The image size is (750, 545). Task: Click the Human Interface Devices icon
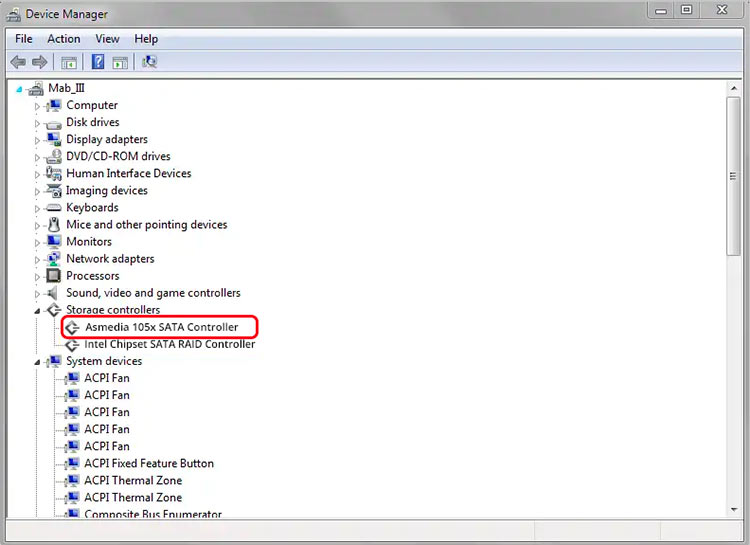53,173
